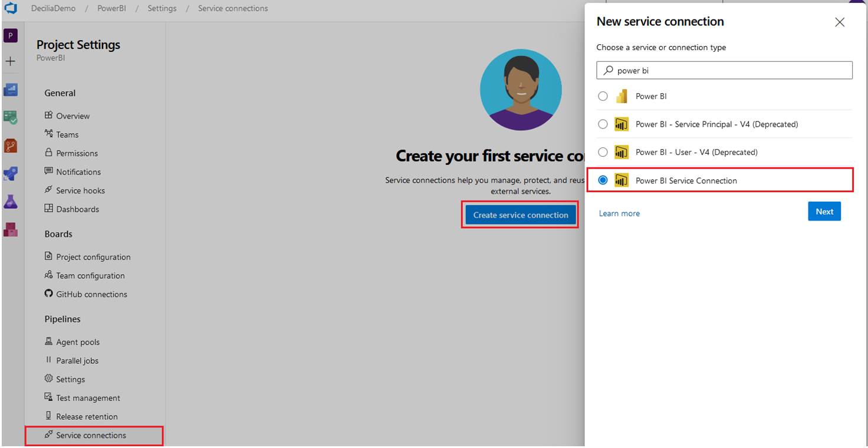868x448 pixels.
Task: Click the Overview settings icon
Action: coord(49,115)
